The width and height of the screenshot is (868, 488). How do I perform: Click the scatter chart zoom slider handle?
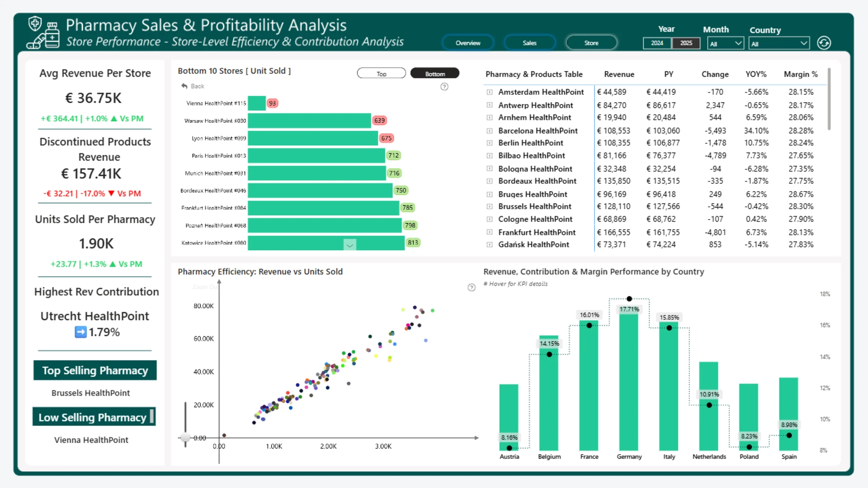pos(185,437)
